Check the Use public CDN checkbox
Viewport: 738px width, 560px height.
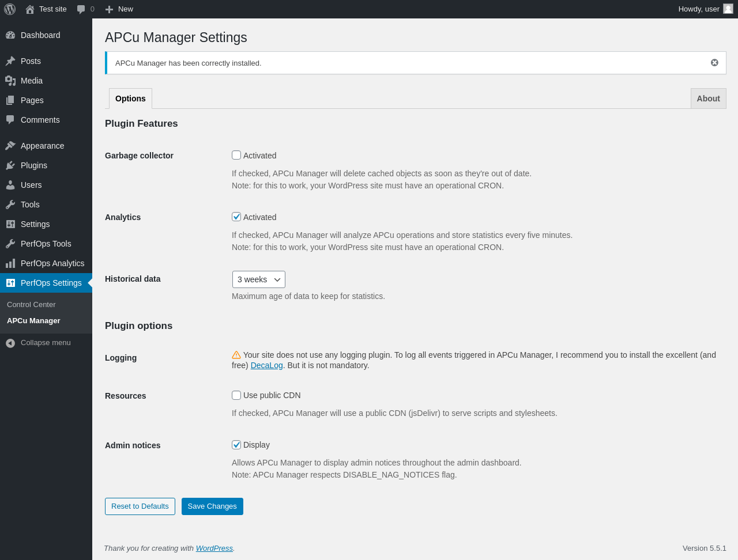(236, 395)
